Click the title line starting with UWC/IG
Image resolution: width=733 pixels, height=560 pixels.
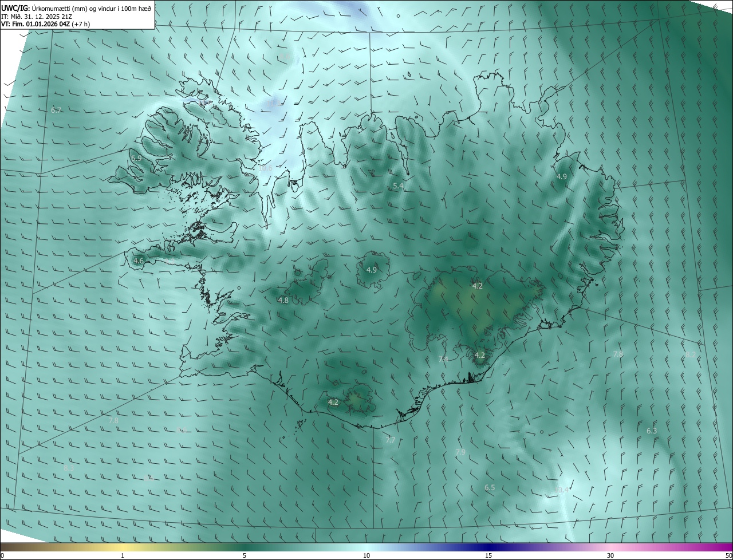[x=76, y=8]
